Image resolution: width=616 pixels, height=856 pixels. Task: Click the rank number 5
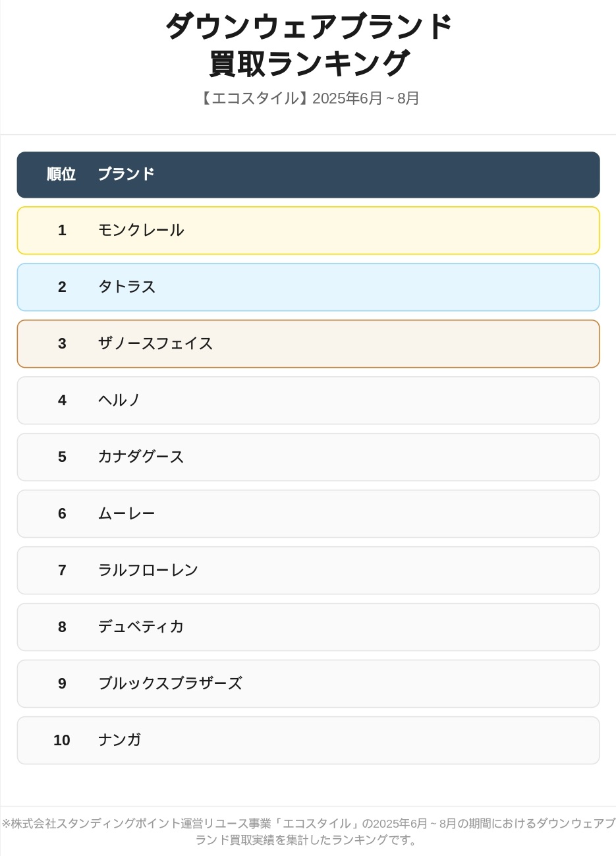tap(62, 457)
